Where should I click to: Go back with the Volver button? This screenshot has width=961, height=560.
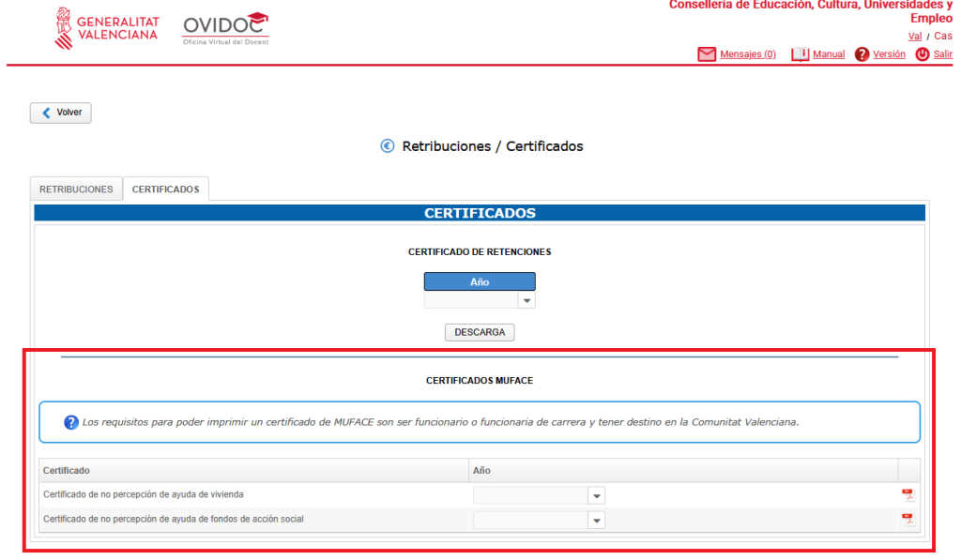coord(61,113)
